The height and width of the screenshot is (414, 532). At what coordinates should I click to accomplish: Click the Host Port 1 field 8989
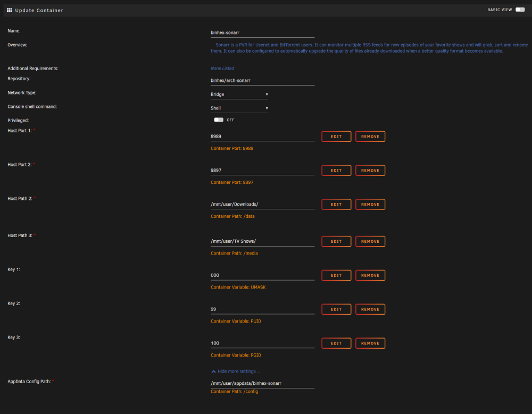262,136
